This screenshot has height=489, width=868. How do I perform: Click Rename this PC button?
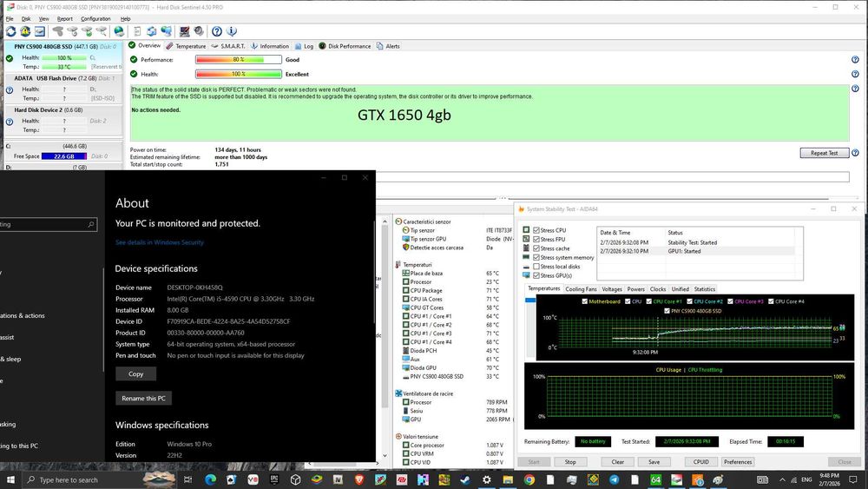pos(143,398)
